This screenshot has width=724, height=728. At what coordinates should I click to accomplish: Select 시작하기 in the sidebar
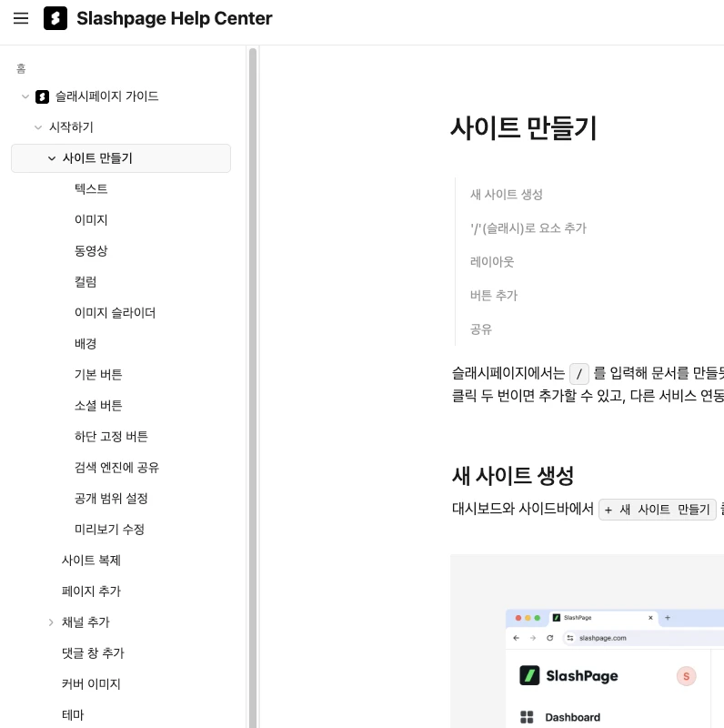click(72, 127)
